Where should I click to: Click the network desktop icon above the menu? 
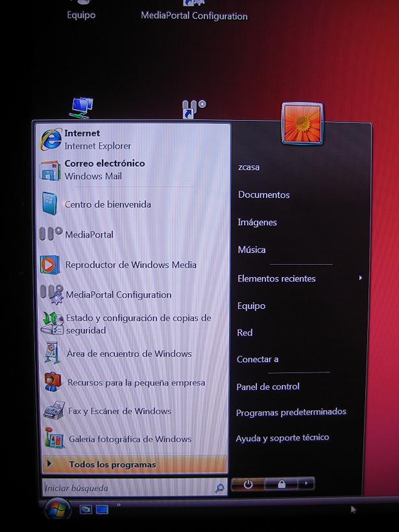82,108
